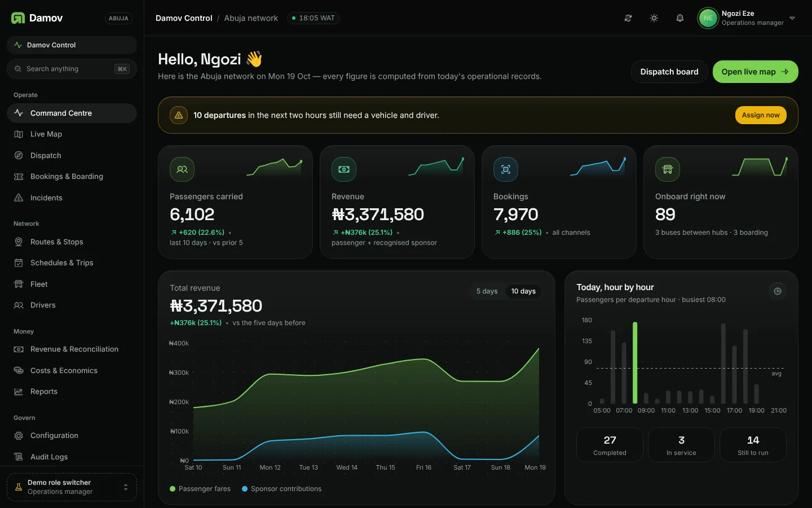Click the 18:05 WAT time indicator
The image size is (812, 508).
click(314, 18)
